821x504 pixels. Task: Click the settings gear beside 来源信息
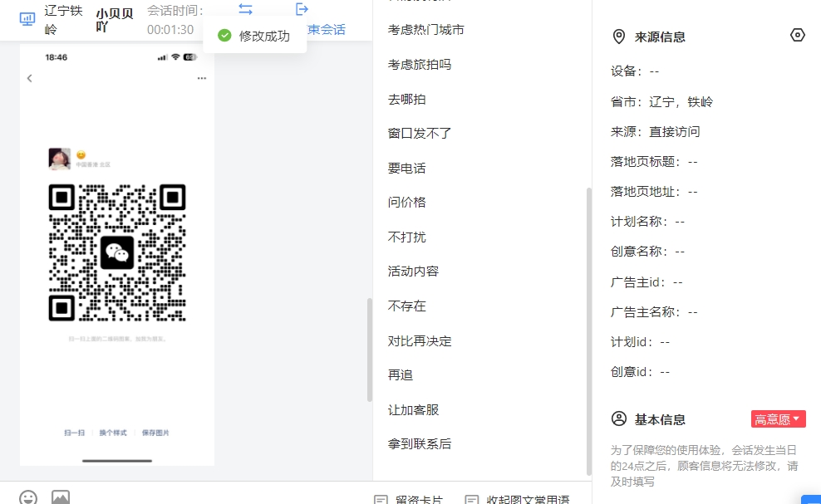(798, 35)
